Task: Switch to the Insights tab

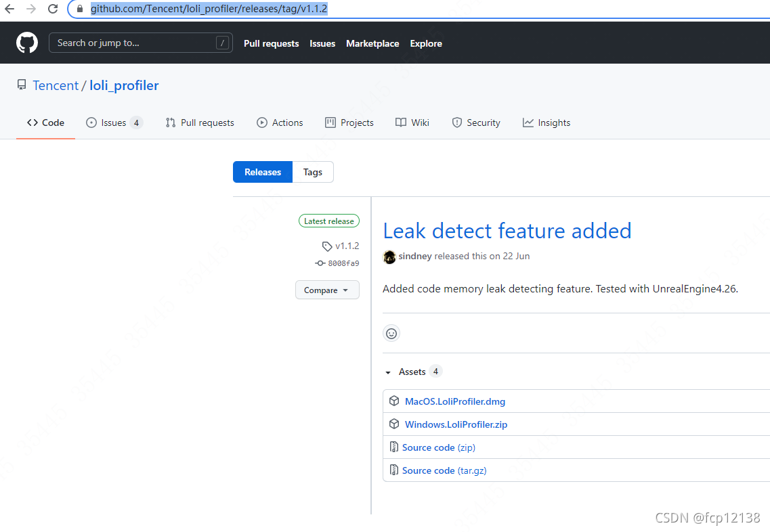Action: point(547,123)
